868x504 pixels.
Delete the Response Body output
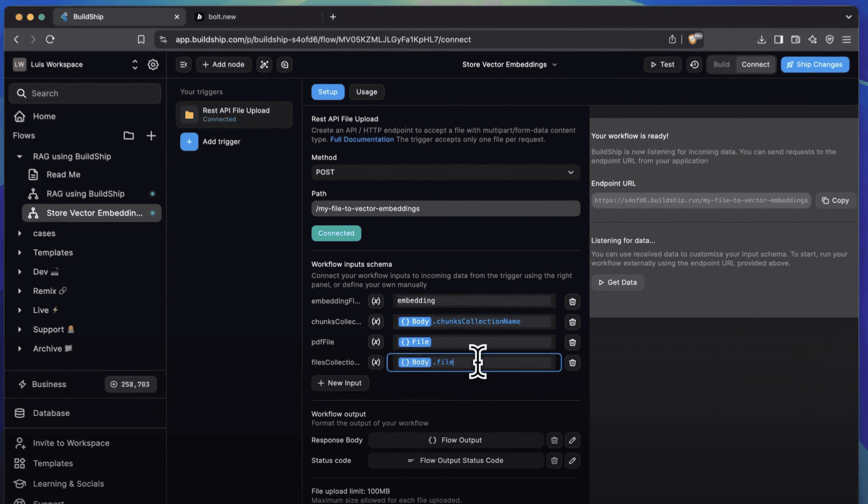[554, 440]
